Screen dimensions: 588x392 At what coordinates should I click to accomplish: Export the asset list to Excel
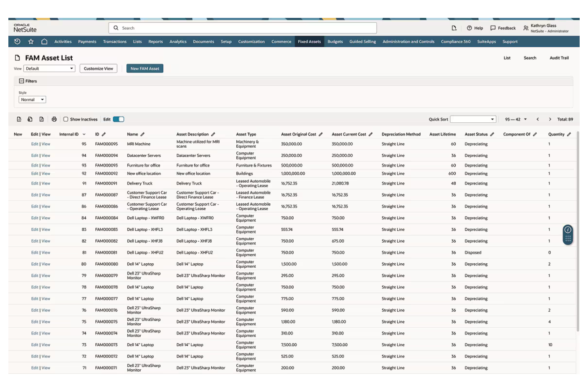pos(30,119)
